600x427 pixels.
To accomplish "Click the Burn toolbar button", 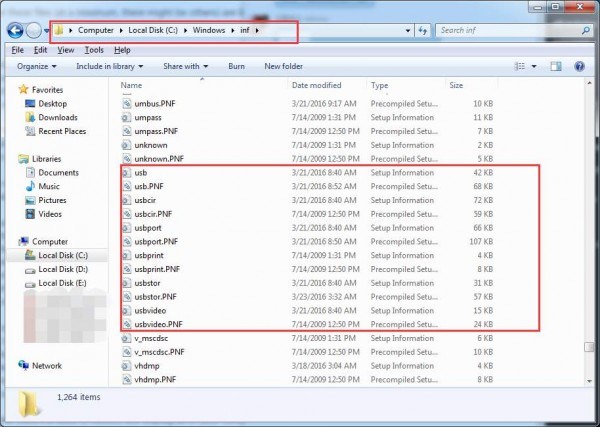I will (x=236, y=66).
